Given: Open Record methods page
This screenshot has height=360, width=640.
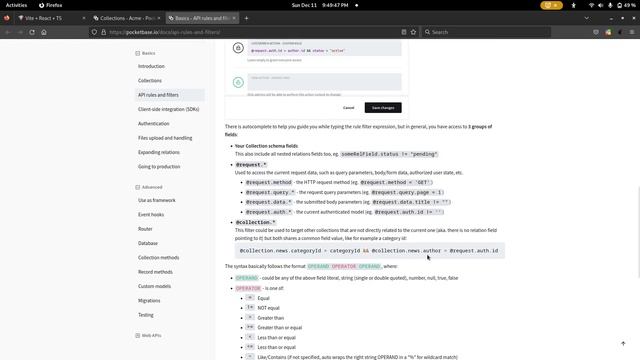Looking at the screenshot, I should (x=155, y=272).
